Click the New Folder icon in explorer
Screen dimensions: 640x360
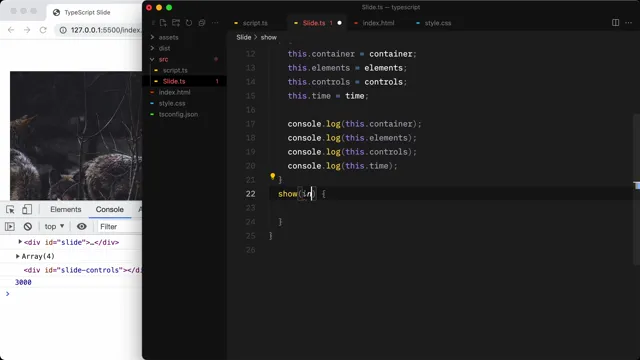click(176, 23)
